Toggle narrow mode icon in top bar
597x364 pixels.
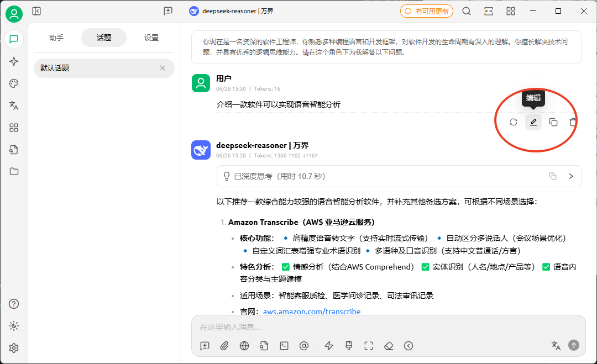(x=489, y=11)
